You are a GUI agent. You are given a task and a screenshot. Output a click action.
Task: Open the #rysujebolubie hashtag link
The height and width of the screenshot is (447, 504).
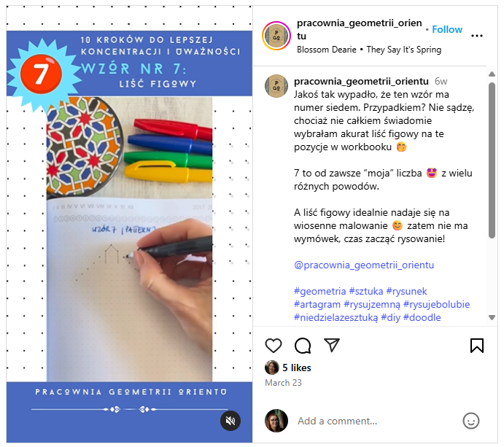(x=436, y=304)
